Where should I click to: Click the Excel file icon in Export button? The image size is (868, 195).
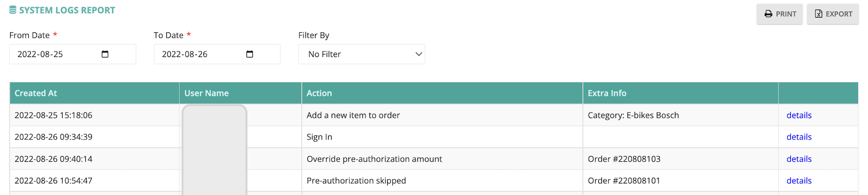click(819, 14)
